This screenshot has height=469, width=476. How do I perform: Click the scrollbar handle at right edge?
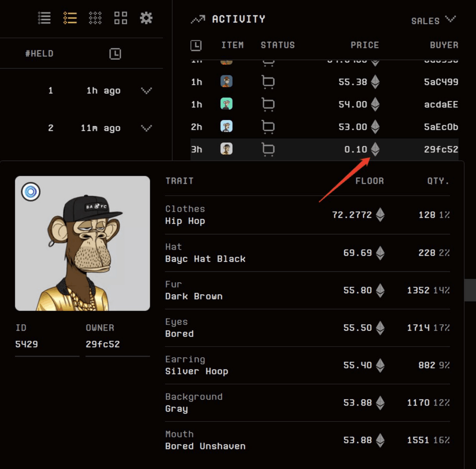[x=470, y=290]
